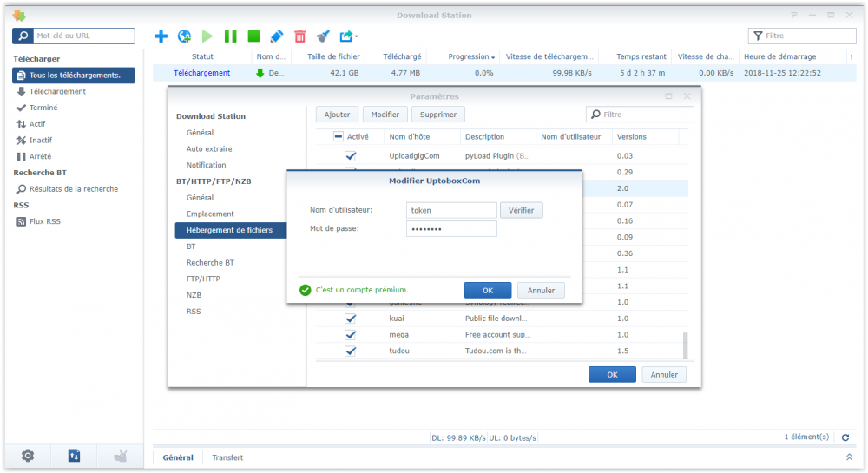The image size is (868, 473).
Task: Confirm Modifier UptoboxCom dialog with OK
Action: click(x=488, y=291)
